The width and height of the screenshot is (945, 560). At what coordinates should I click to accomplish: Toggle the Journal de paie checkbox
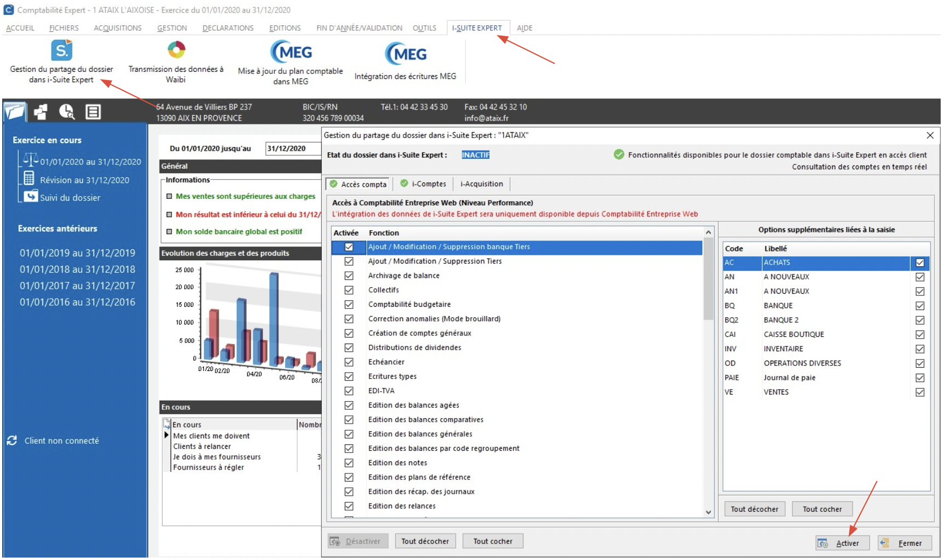[x=920, y=378]
